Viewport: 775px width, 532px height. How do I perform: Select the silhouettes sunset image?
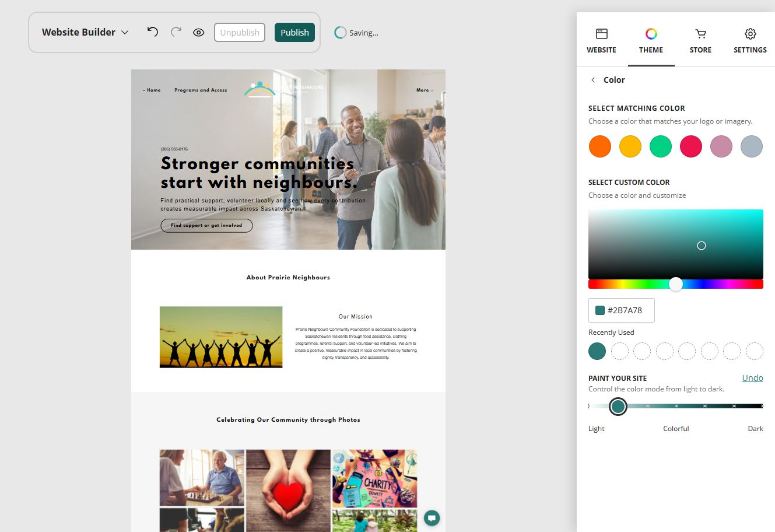coord(221,337)
